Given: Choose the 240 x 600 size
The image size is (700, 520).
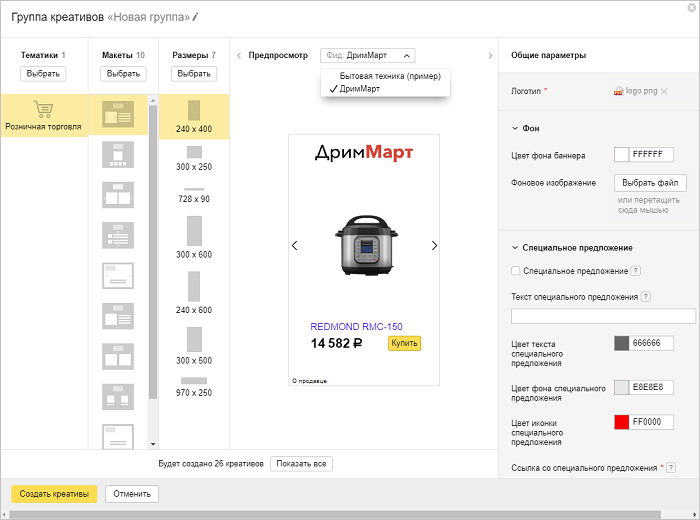Looking at the screenshot, I should [194, 293].
